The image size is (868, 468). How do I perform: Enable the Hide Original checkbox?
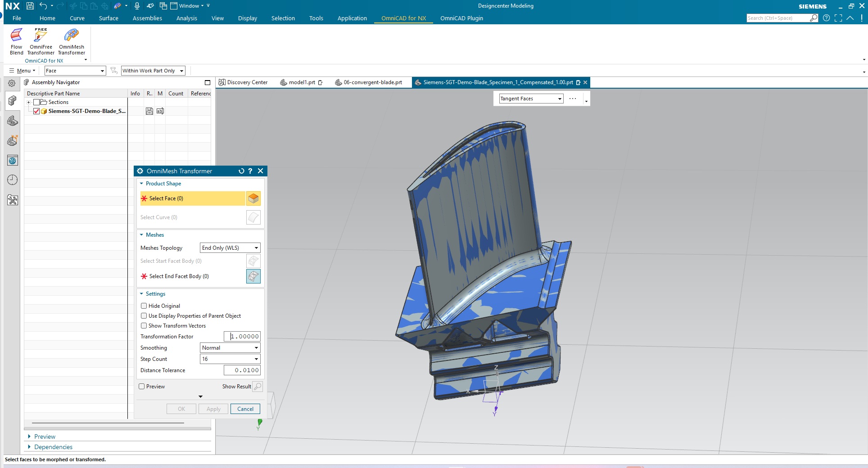[x=144, y=306]
